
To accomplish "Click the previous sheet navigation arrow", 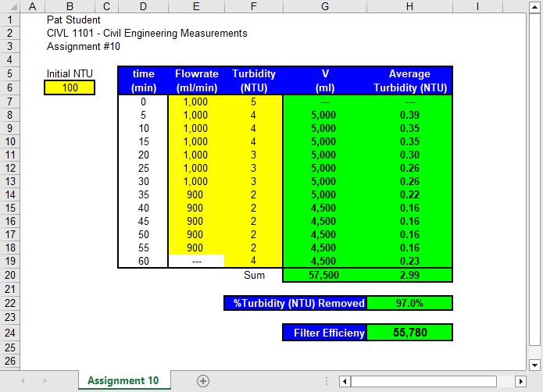I will coord(23,381).
